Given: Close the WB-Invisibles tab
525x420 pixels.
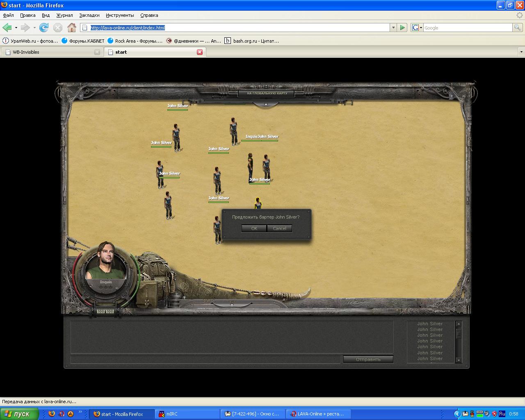Looking at the screenshot, I should click(97, 52).
